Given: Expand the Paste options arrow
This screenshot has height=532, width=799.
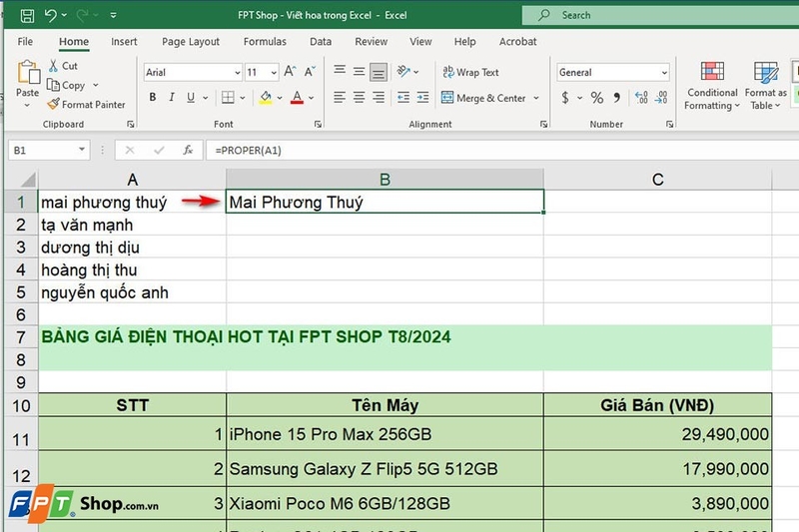Looking at the screenshot, I should tap(27, 106).
